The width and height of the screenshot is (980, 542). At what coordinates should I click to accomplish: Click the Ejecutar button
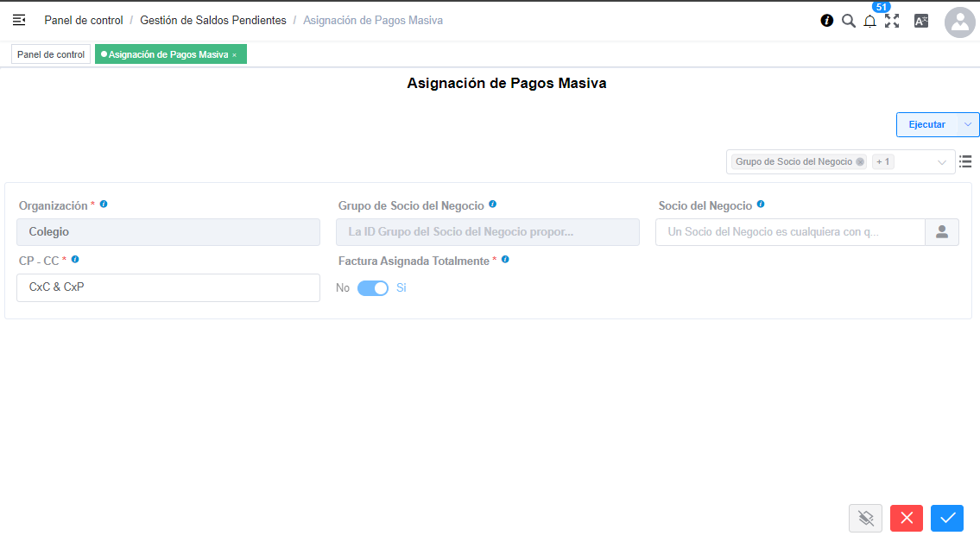926,124
